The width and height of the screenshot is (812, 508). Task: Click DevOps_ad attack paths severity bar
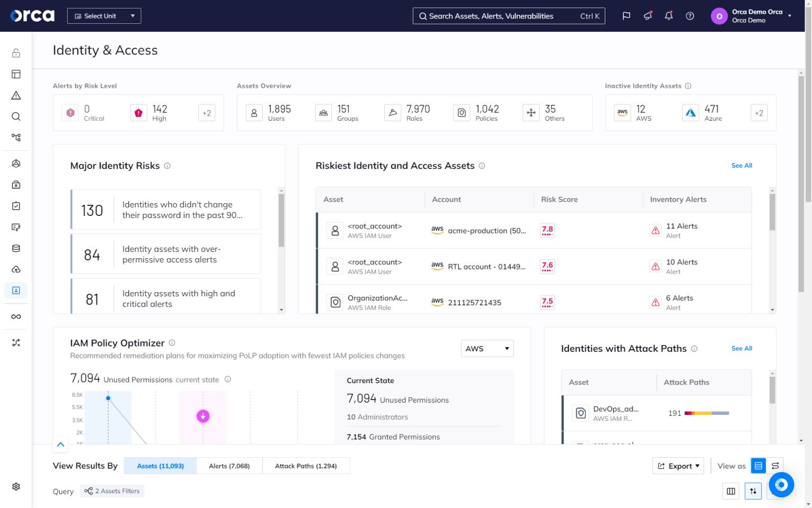point(707,413)
